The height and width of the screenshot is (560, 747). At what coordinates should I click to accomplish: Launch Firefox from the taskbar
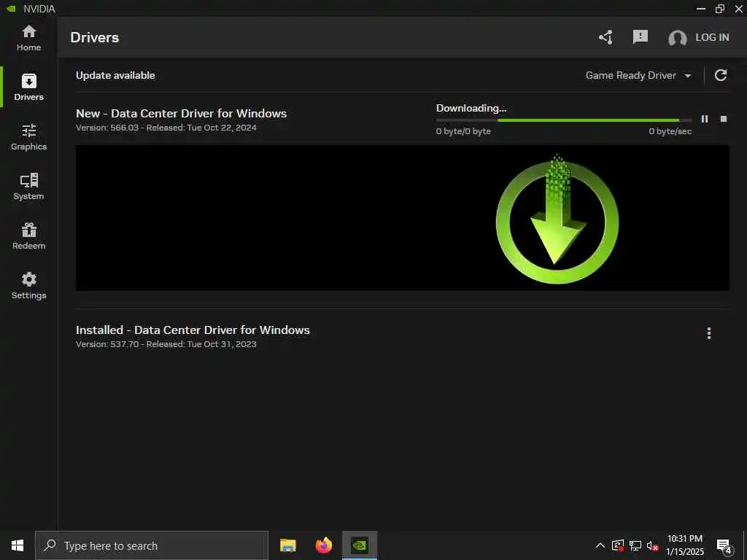[323, 545]
